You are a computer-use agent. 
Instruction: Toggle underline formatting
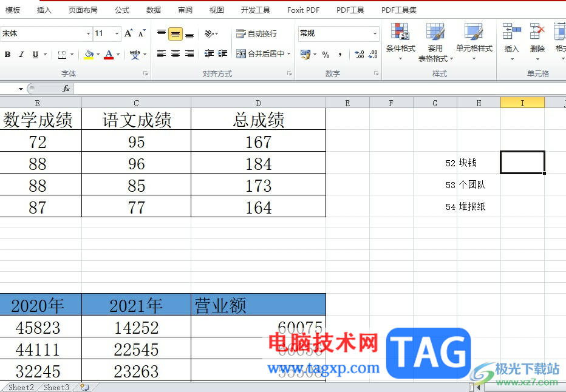coord(35,55)
